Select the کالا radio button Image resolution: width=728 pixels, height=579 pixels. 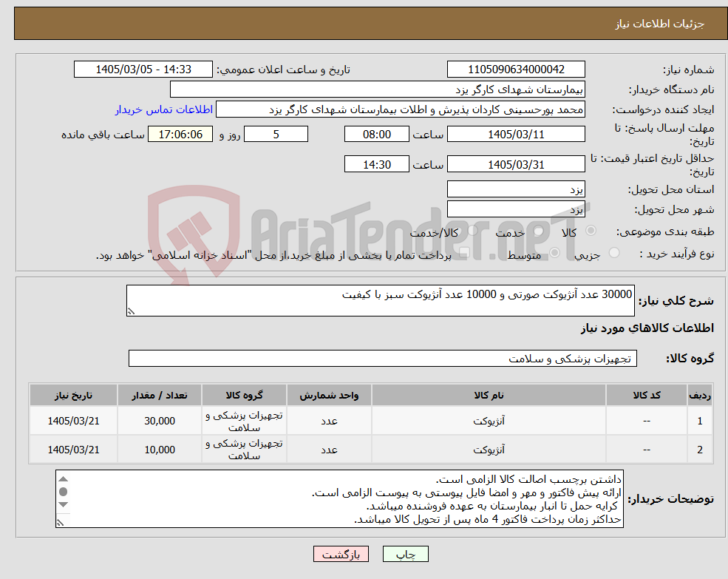coord(591,231)
